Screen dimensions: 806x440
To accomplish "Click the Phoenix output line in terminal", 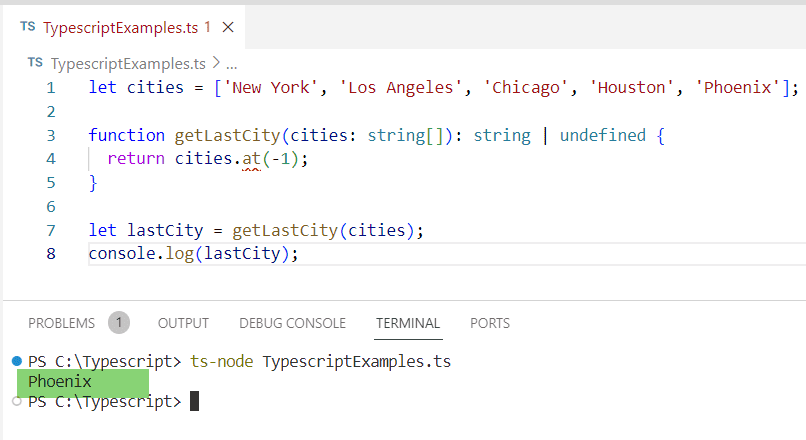I will [60, 381].
